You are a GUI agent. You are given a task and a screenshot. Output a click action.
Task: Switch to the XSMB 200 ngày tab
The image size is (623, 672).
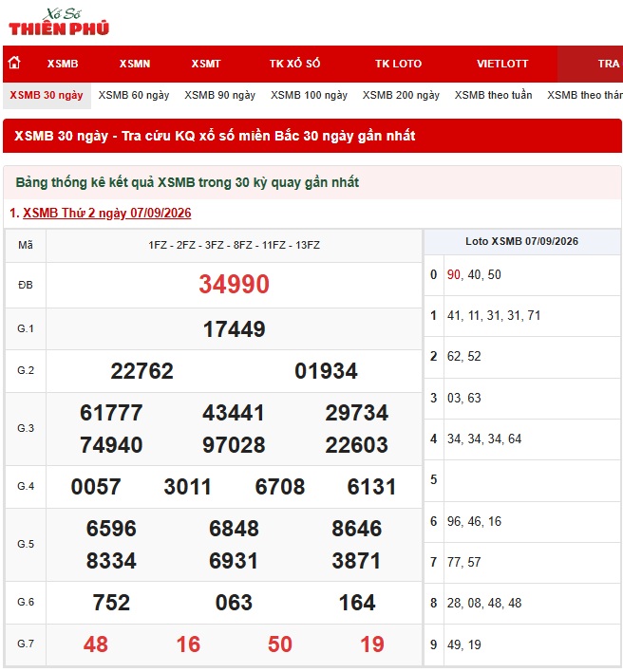coord(401,95)
